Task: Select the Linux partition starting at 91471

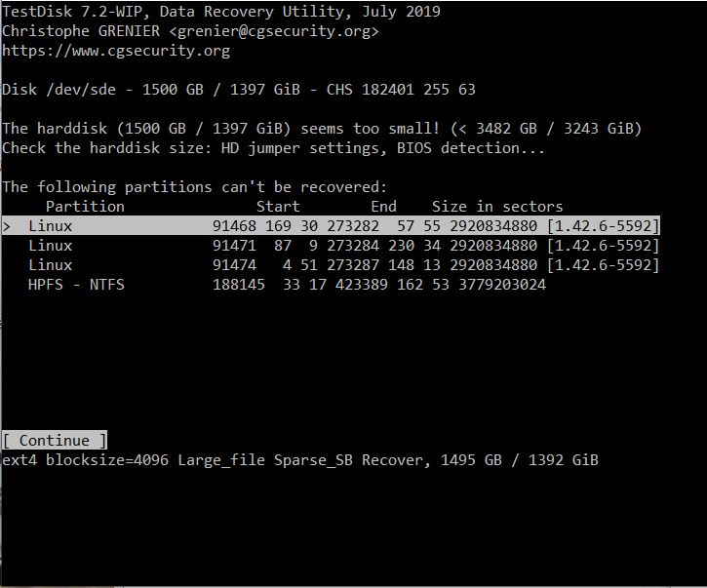Action: [x=332, y=246]
